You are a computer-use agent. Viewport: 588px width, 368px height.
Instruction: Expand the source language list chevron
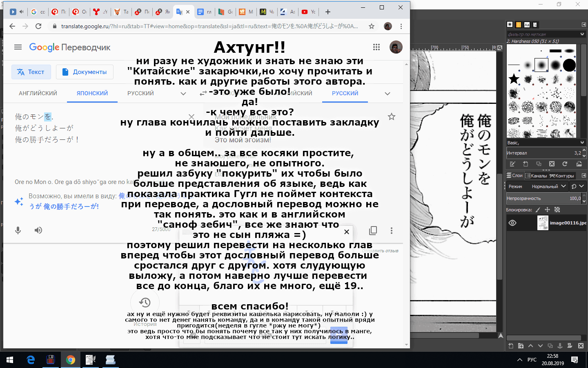pyautogui.click(x=183, y=94)
